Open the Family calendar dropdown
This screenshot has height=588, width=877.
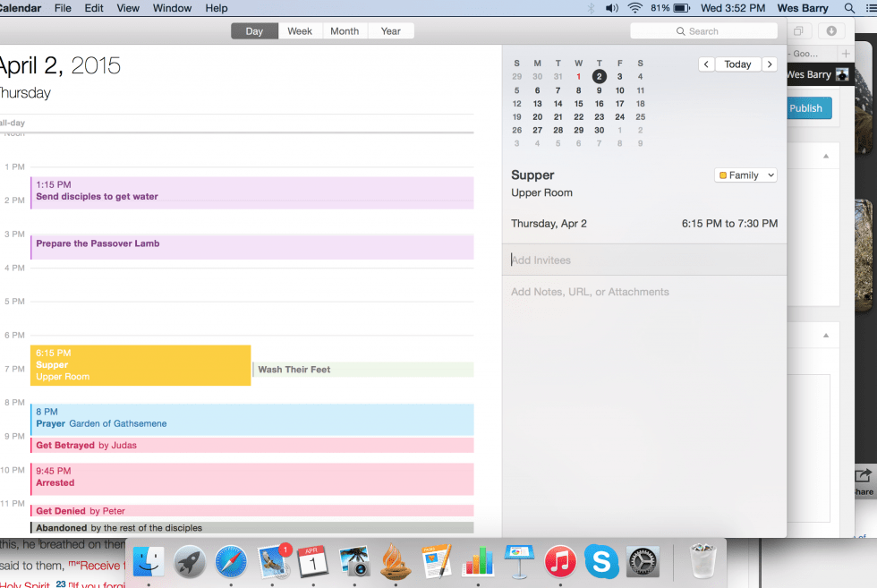coord(745,175)
